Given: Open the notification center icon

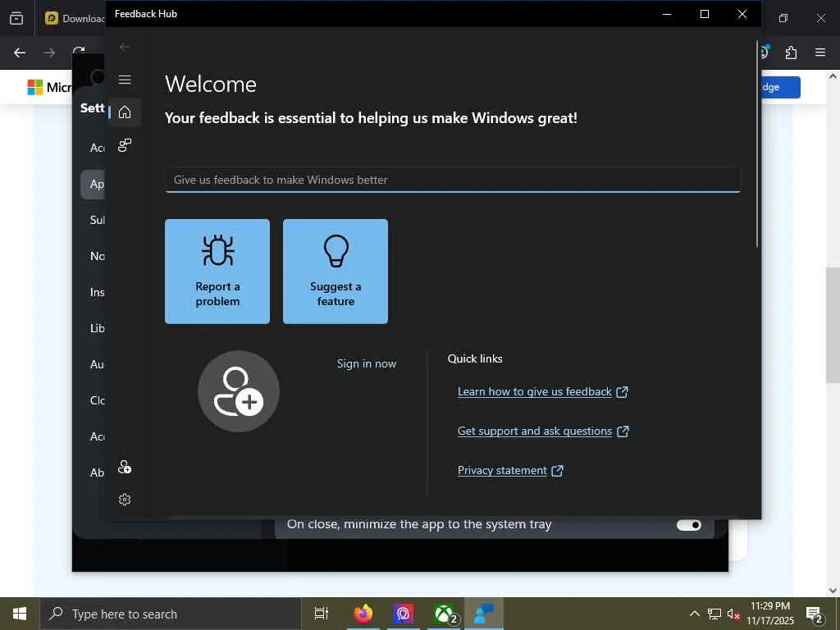Looking at the screenshot, I should [815, 614].
